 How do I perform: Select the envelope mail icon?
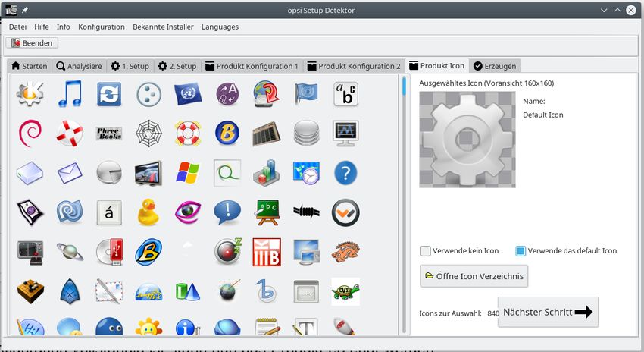(x=70, y=173)
